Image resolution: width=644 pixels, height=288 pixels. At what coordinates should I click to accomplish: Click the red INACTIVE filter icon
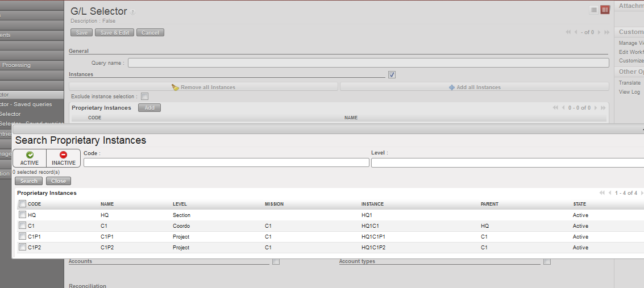coord(63,155)
